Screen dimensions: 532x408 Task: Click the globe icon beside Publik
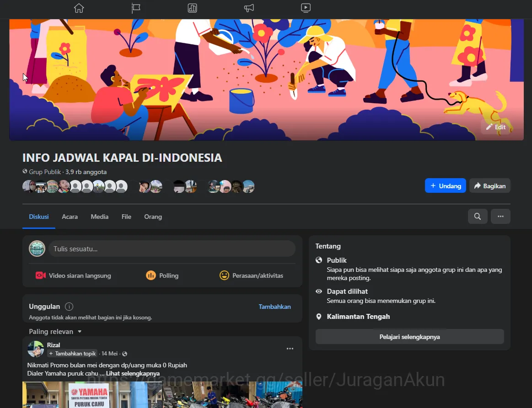pos(318,260)
